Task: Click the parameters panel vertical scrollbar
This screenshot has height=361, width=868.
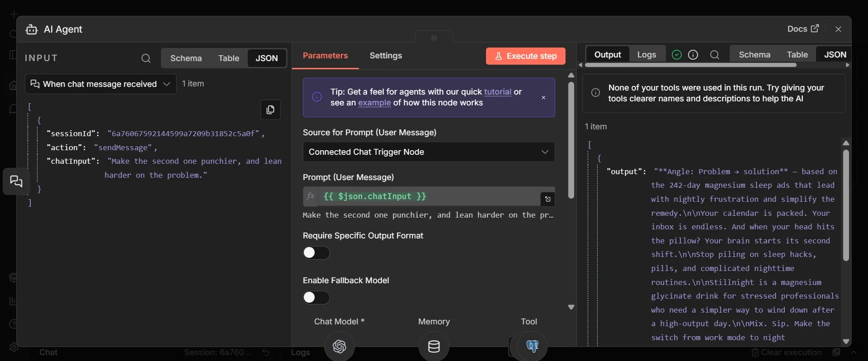Action: [571, 140]
